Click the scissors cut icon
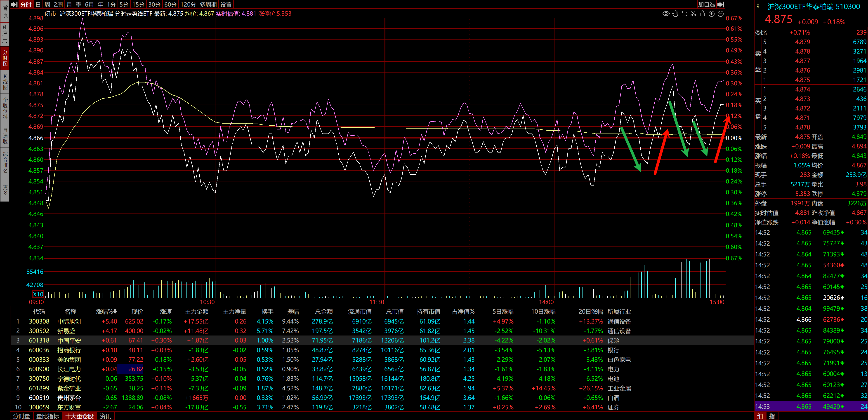Image resolution: width=868 pixels, height=420 pixels. pyautogui.click(x=693, y=14)
